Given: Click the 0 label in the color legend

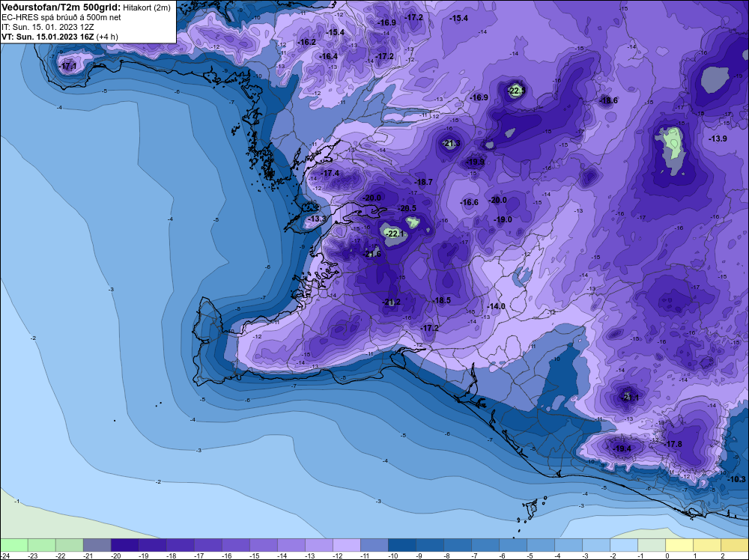Looking at the screenshot, I should tap(668, 556).
